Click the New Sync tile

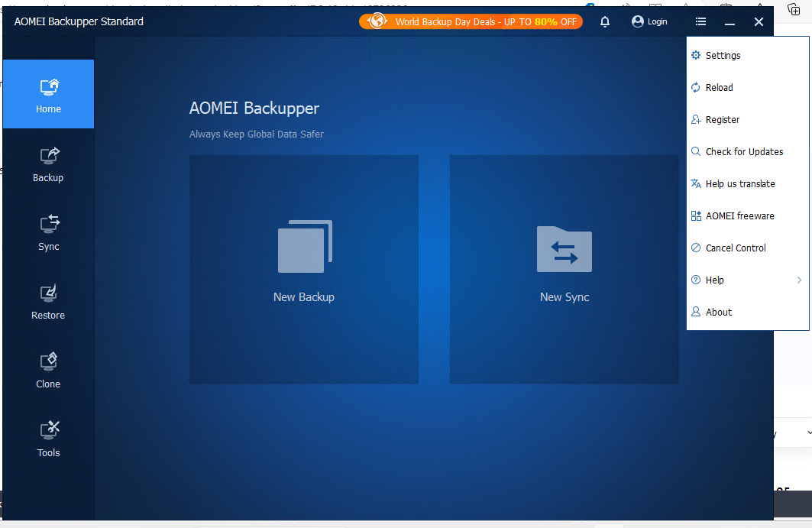(564, 269)
